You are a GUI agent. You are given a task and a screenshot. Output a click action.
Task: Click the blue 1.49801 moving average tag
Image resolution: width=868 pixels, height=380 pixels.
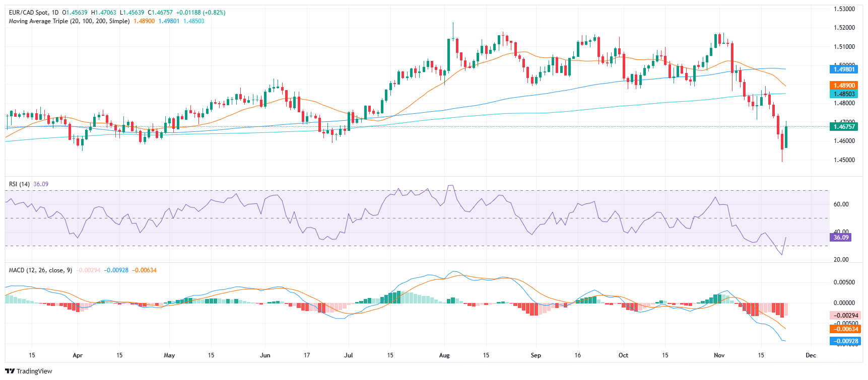(844, 69)
